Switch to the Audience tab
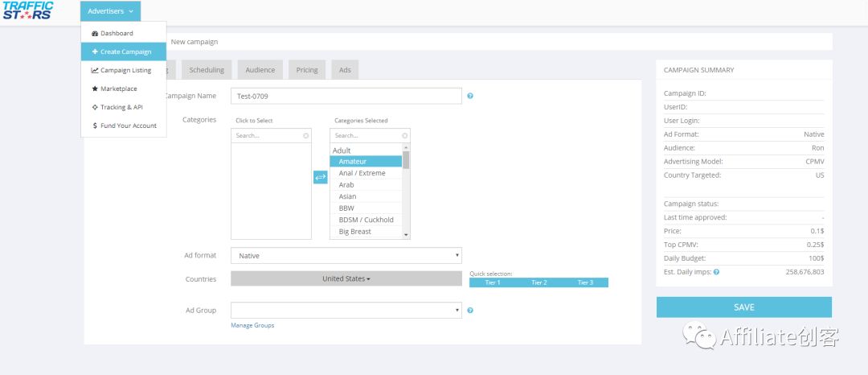This screenshot has height=375, width=868. [x=260, y=70]
